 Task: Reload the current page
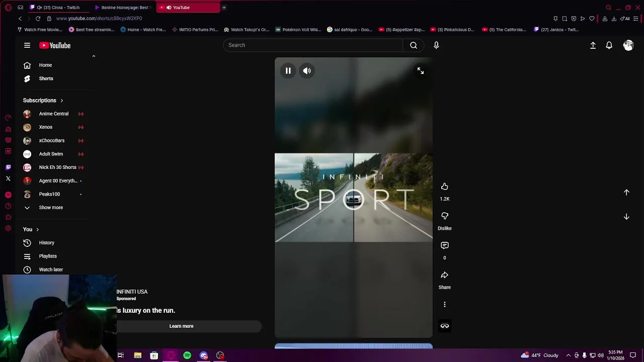click(x=38, y=19)
